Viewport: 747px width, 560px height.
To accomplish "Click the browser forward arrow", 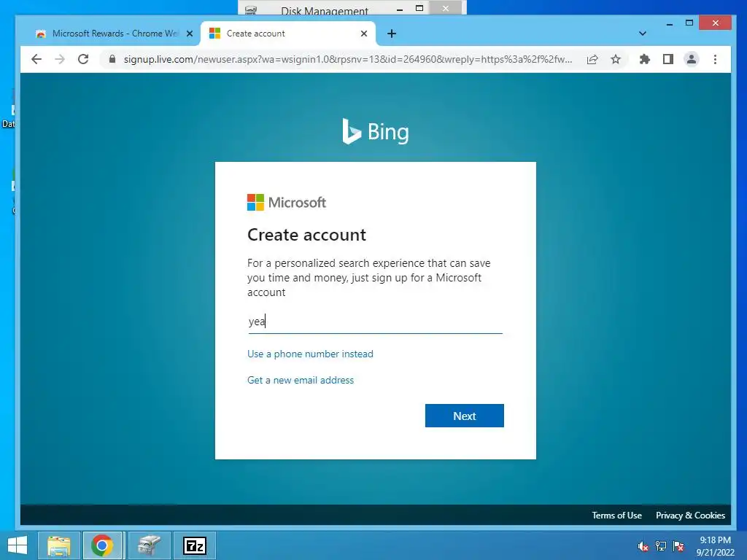I will tap(60, 59).
